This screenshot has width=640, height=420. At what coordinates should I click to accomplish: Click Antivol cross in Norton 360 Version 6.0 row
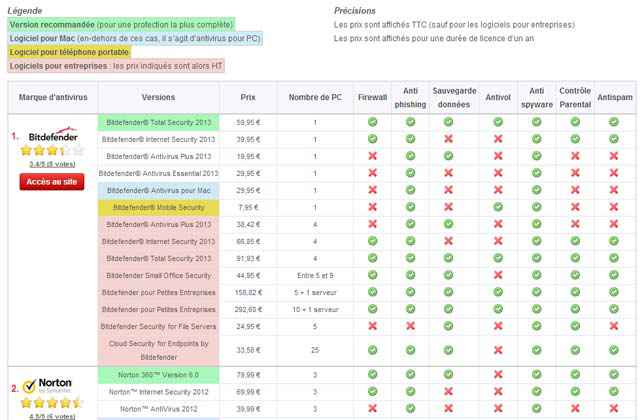click(498, 374)
